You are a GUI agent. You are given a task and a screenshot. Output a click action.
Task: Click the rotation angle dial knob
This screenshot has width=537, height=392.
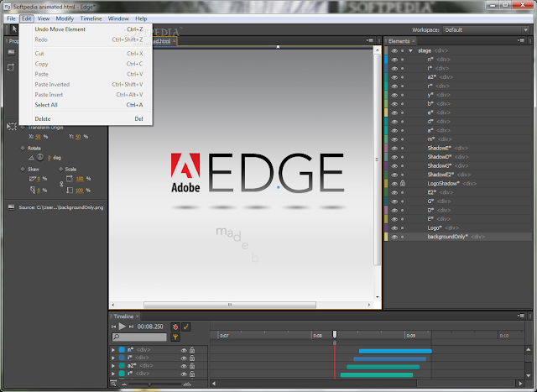tap(40, 157)
